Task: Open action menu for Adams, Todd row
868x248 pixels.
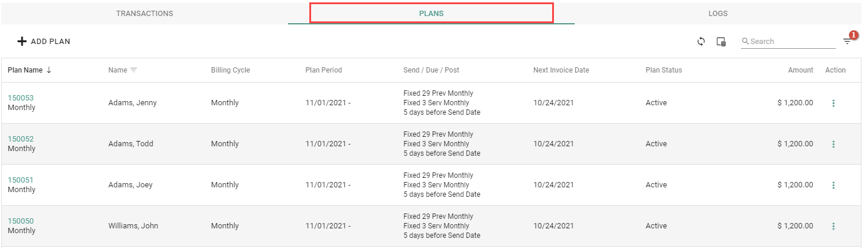Action: (834, 144)
